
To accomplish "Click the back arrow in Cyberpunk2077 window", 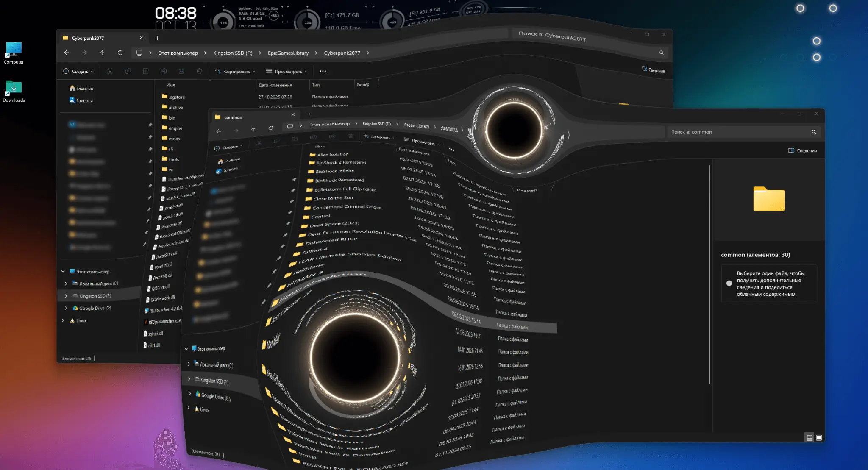I will 67,53.
